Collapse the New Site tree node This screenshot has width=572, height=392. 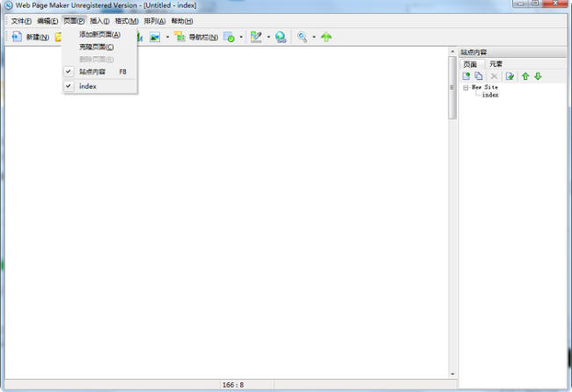[x=466, y=87]
